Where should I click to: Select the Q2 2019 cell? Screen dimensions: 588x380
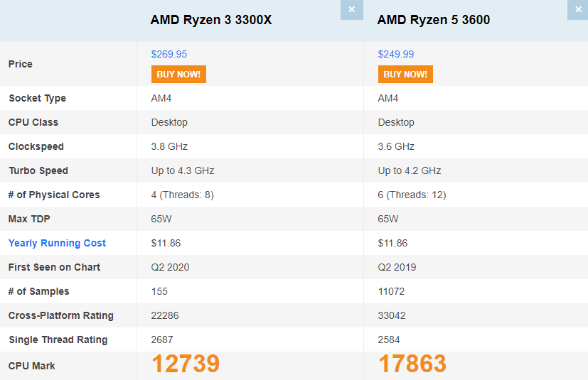397,267
